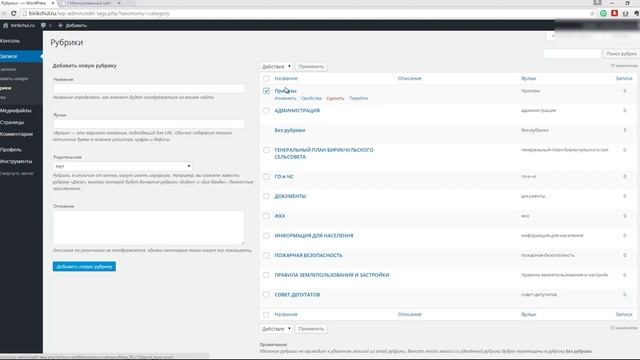This screenshot has height=360, width=640.
Task: Check ПОЖАРНАЯ БЕЗОПАСНОСТЬ row checkbox
Action: click(x=266, y=256)
